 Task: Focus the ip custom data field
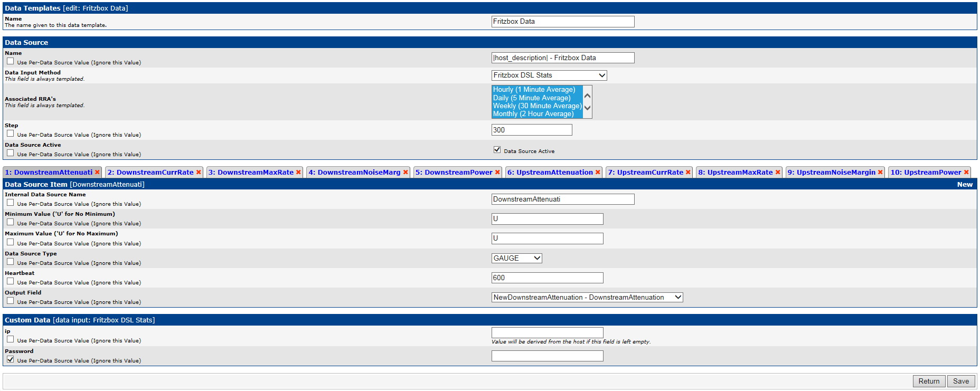click(548, 332)
